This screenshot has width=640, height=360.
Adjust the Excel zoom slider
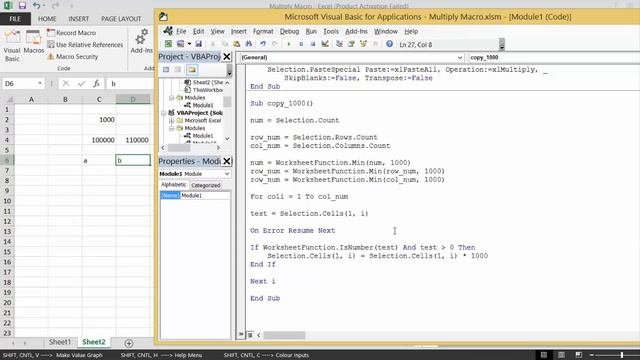(x=622, y=355)
